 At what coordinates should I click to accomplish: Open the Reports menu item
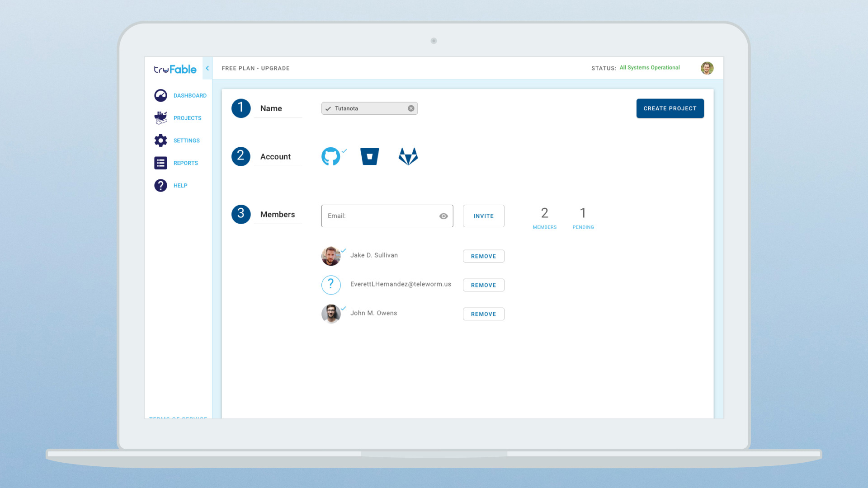pyautogui.click(x=185, y=163)
